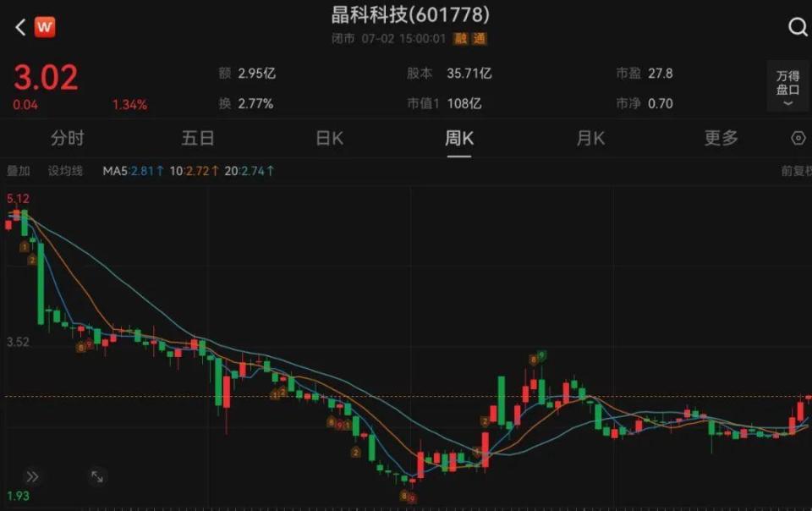
Task: Click the 叠加 overlay button
Action: pyautogui.click(x=18, y=171)
